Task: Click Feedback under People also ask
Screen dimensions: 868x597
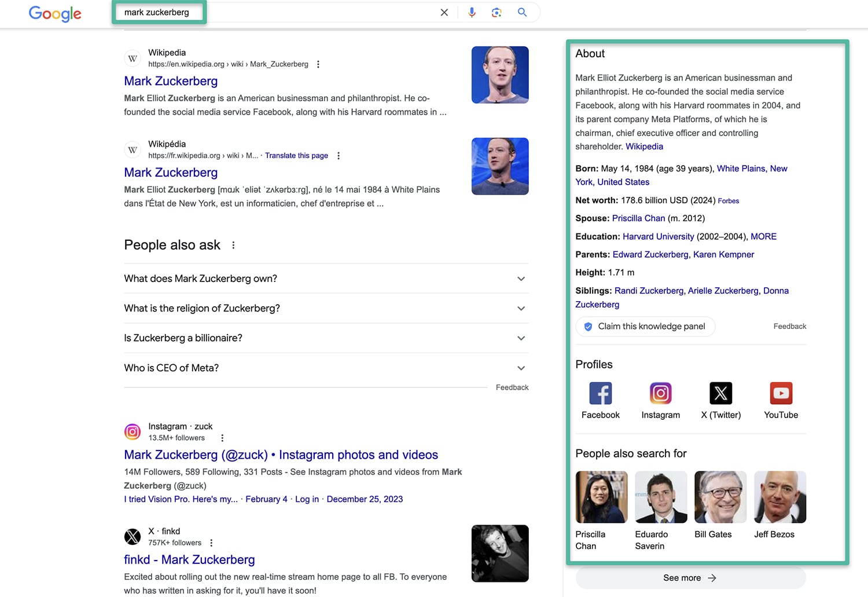Action: point(512,387)
